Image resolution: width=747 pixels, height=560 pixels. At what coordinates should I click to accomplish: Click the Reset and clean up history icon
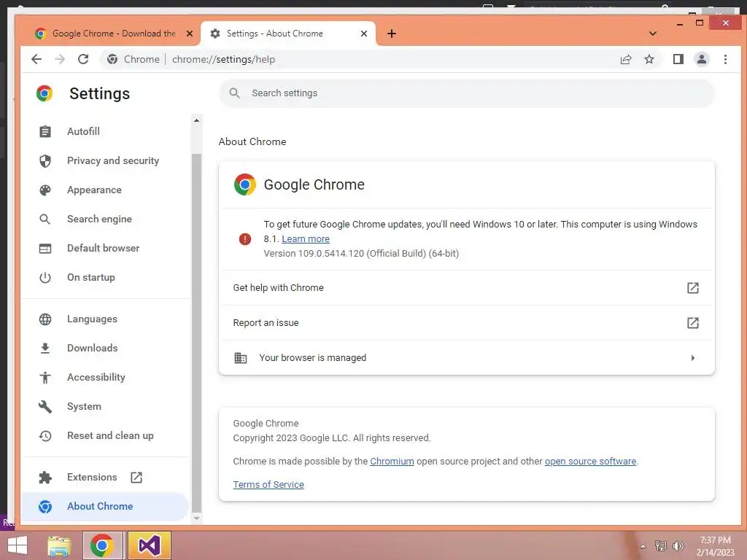pyautogui.click(x=45, y=436)
